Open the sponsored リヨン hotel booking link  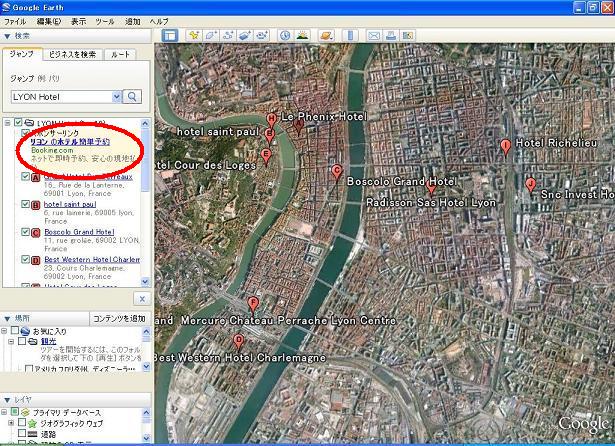70,142
